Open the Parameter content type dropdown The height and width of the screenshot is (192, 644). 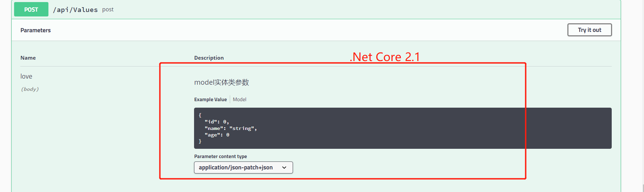coord(243,167)
